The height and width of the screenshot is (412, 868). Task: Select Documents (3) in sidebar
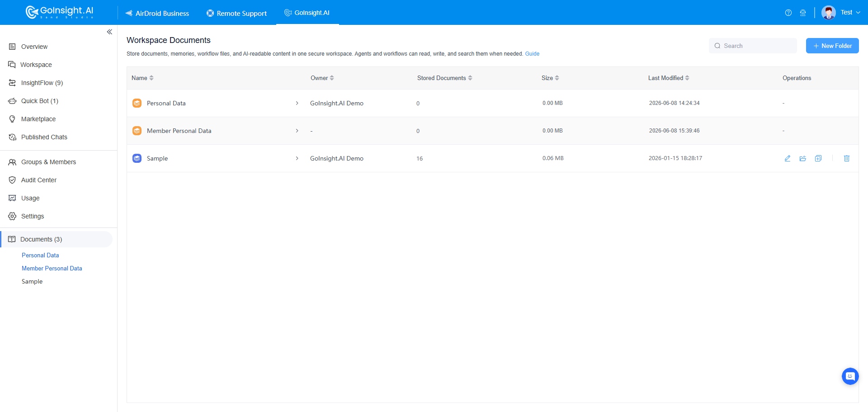(57, 239)
